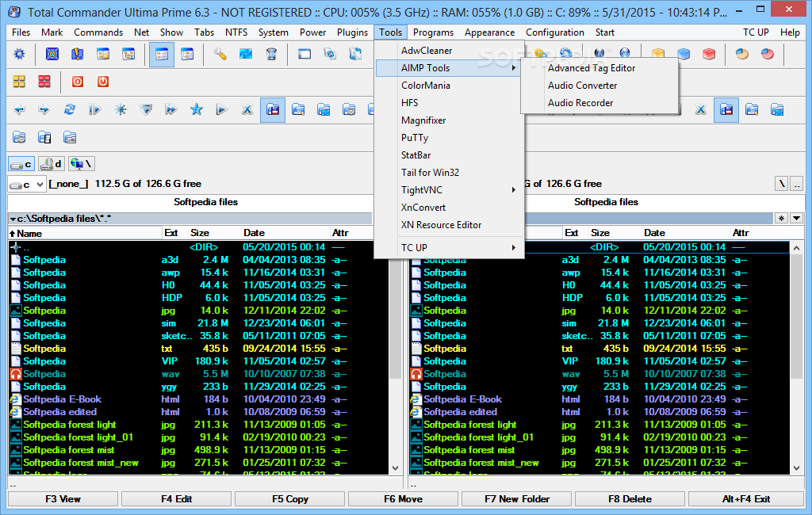The height and width of the screenshot is (515, 812).
Task: Open the recycle bin toolbar icon
Action: tap(271, 54)
